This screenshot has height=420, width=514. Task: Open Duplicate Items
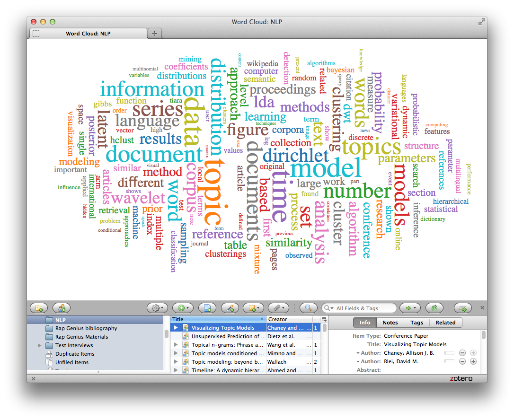[x=95, y=354]
